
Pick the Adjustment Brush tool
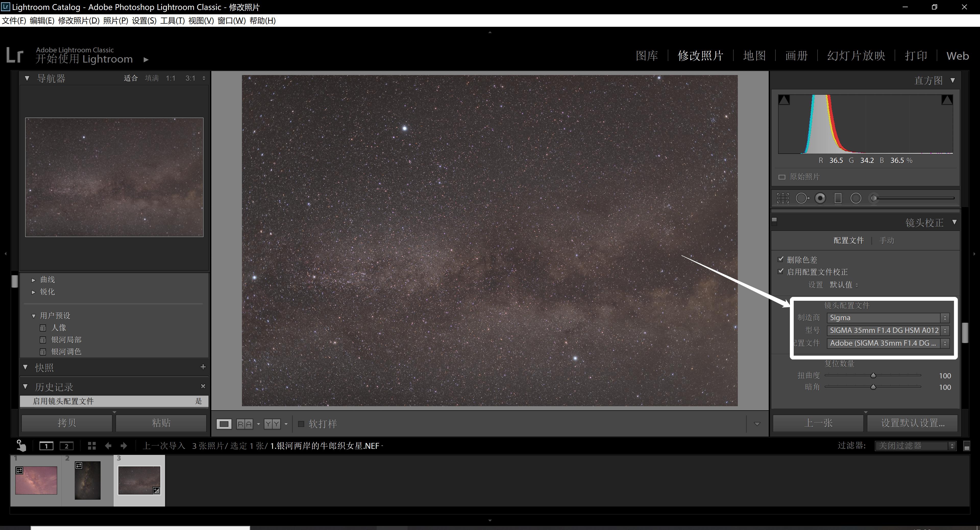coord(874,198)
